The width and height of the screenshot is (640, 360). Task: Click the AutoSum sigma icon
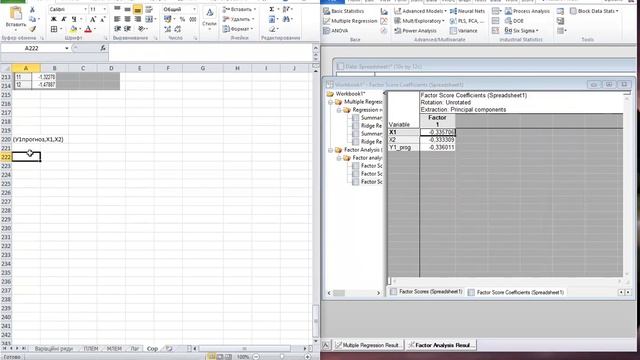[x=272, y=9]
